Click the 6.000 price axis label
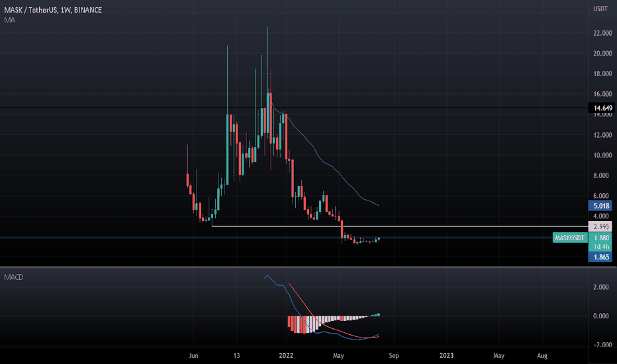The image size is (617, 364). pyautogui.click(x=602, y=196)
